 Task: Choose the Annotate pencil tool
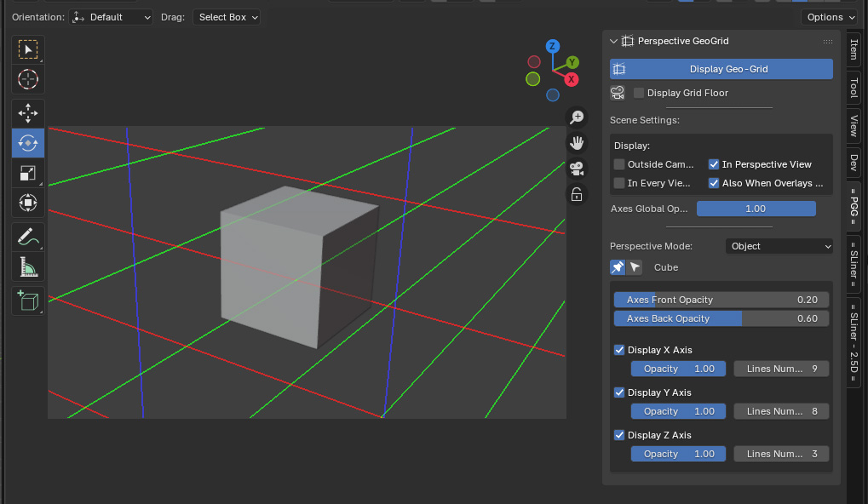click(x=28, y=237)
